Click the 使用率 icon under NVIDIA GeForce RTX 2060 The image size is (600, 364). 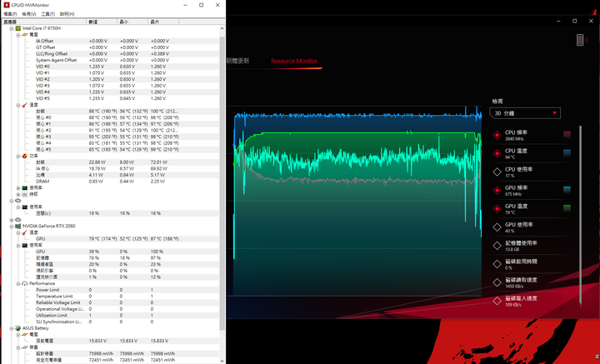(x=24, y=245)
